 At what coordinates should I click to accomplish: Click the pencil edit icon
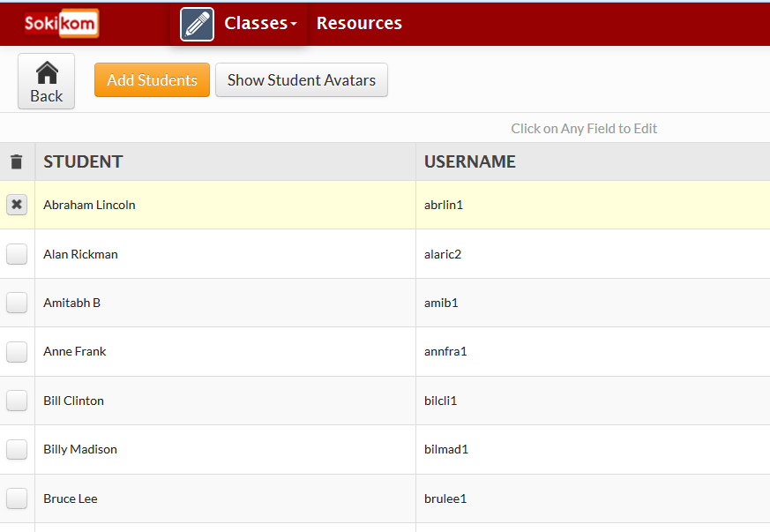click(x=197, y=24)
